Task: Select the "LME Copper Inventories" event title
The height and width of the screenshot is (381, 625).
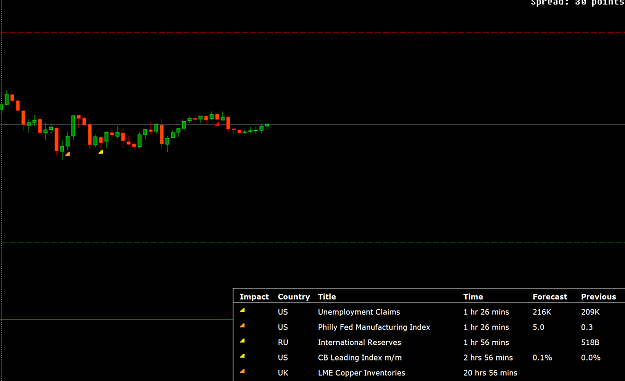Action: [x=362, y=373]
